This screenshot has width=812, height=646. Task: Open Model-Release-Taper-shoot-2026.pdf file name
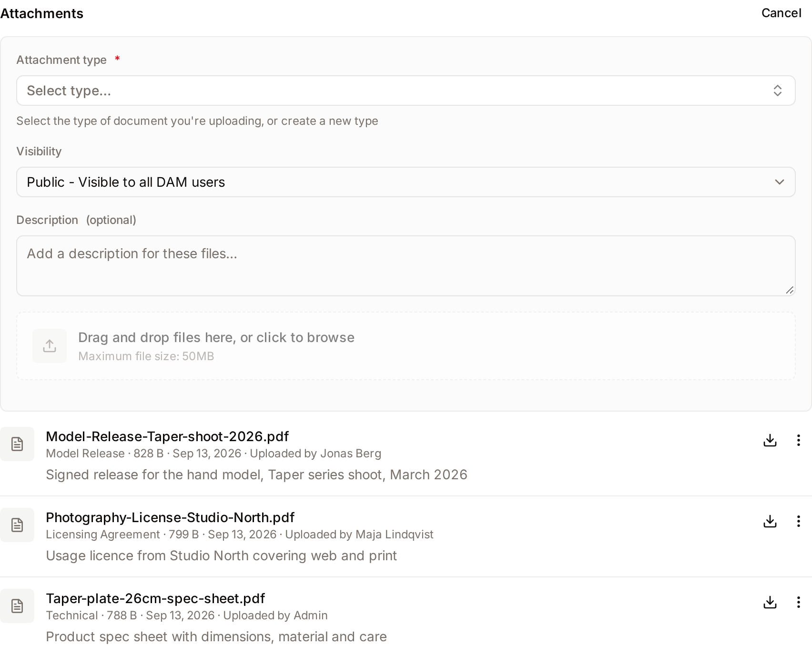pos(167,436)
